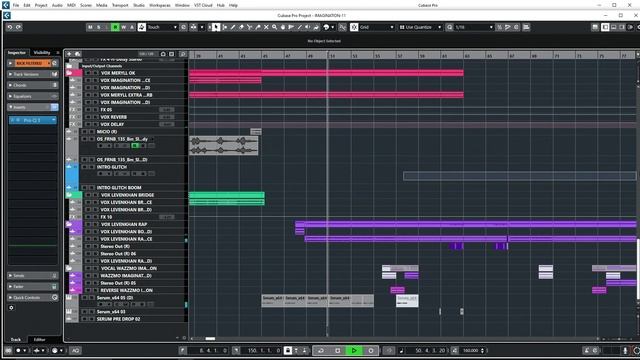
Task: Select the Split scissors tool
Action: click(249, 27)
